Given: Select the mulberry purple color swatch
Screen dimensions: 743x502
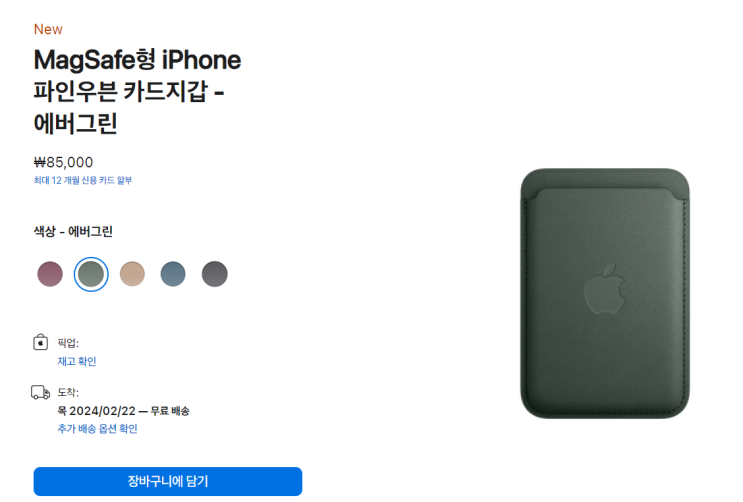Looking at the screenshot, I should point(50,274).
